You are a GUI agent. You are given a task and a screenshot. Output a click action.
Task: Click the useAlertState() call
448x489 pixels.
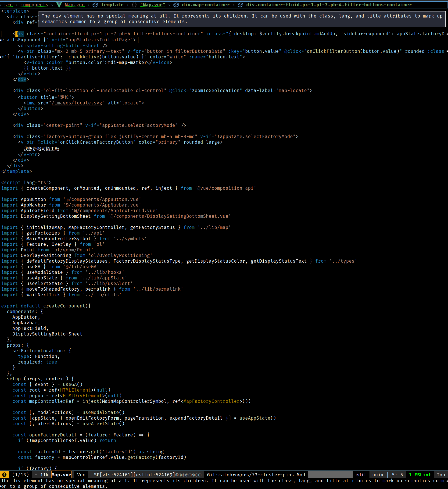(x=103, y=424)
